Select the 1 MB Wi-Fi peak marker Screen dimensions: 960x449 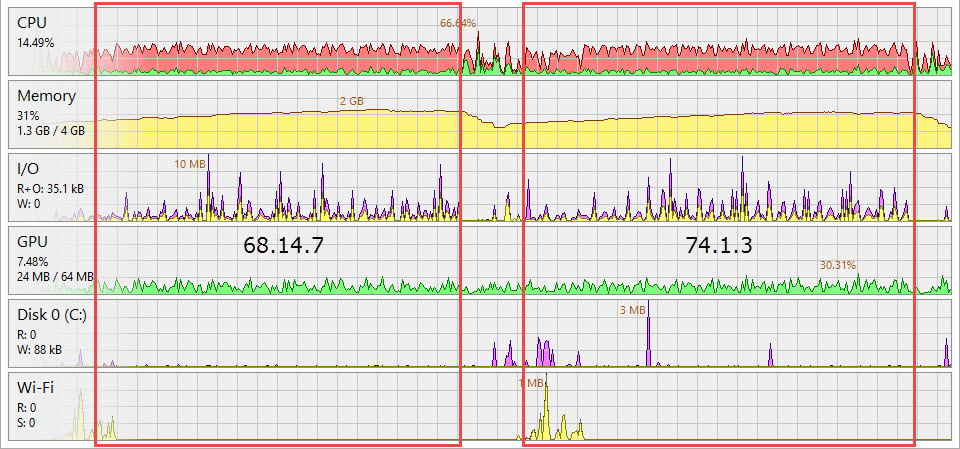tap(531, 383)
